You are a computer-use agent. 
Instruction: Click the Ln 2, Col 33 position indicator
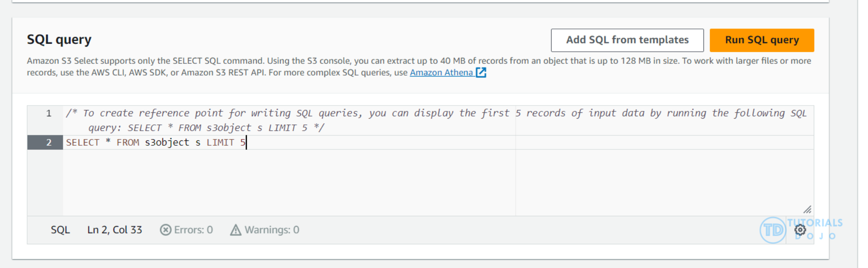click(114, 230)
